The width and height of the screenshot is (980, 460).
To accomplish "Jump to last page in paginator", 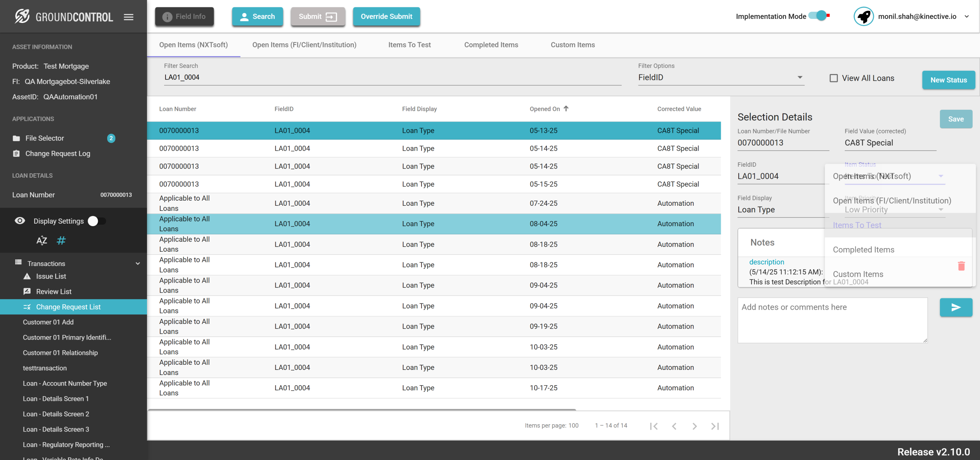I will pos(715,426).
